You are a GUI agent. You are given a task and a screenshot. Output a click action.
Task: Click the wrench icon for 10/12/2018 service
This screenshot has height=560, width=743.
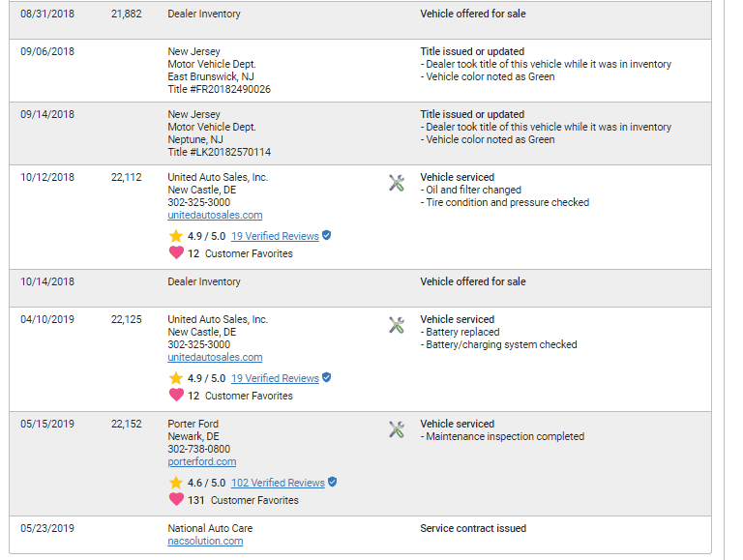397,183
